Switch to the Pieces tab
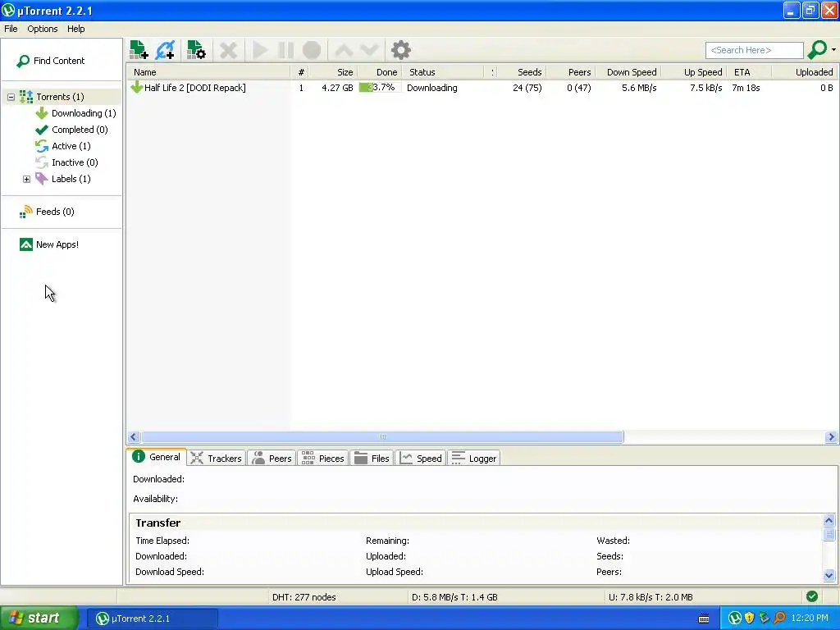 click(x=323, y=459)
